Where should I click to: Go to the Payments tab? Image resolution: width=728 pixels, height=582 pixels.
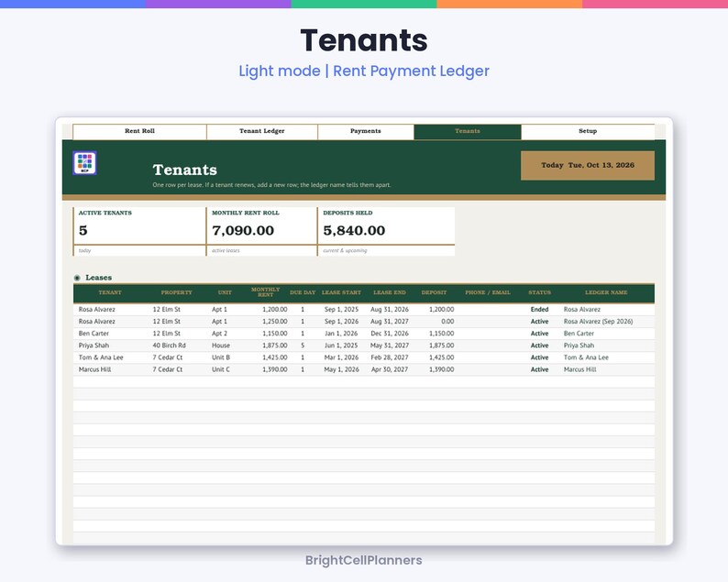click(x=366, y=131)
